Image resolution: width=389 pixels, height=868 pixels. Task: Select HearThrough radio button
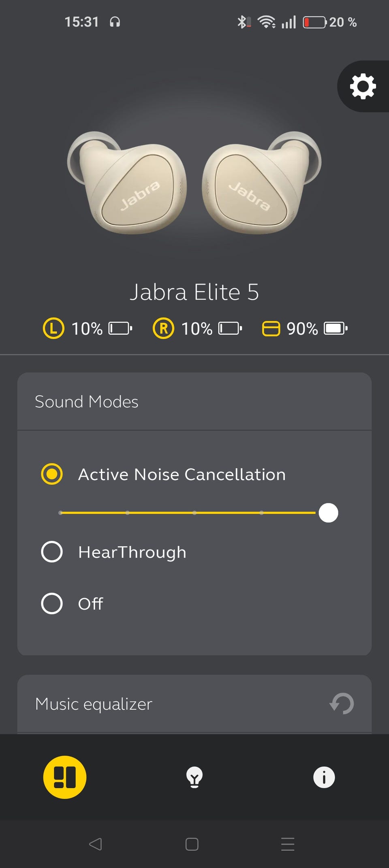52,552
